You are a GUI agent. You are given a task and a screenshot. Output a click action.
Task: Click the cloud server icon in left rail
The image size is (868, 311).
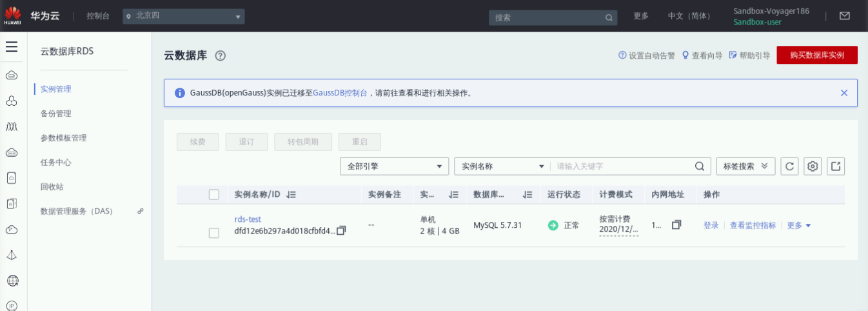point(12,76)
